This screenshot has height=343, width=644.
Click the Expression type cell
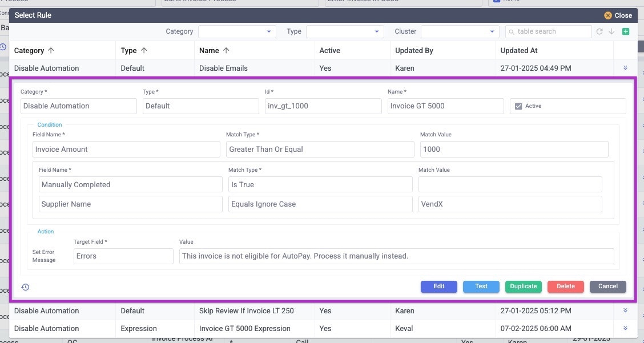click(x=139, y=328)
